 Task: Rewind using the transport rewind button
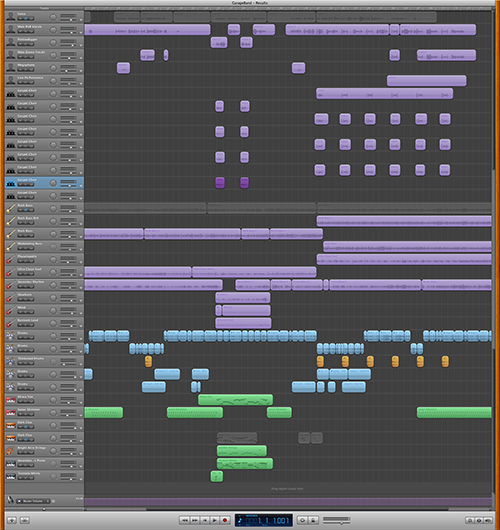(185, 520)
